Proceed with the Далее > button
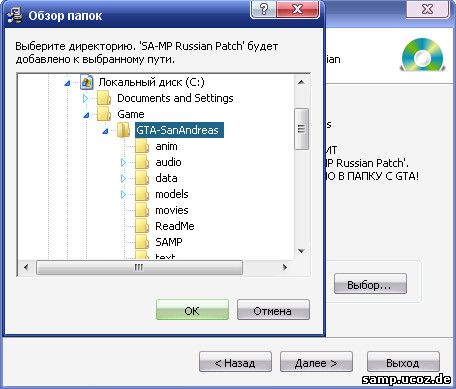Image resolution: width=456 pixels, height=389 pixels. (x=316, y=362)
